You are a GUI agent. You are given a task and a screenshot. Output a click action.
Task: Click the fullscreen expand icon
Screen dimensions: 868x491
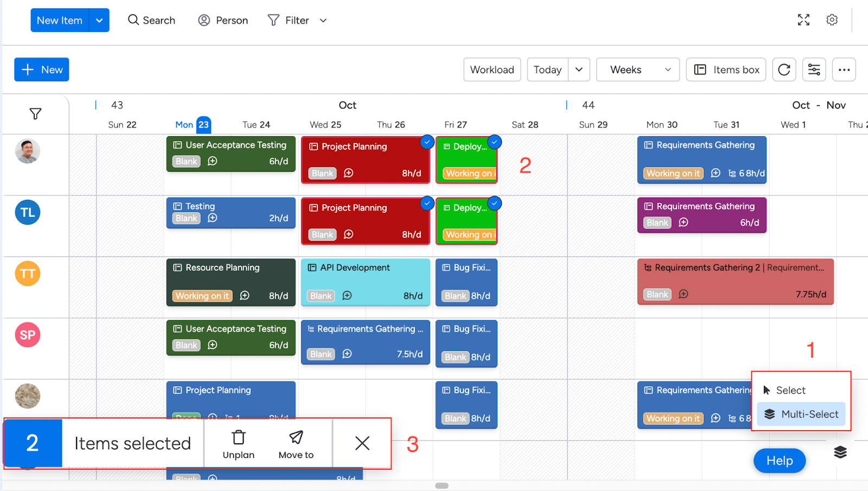click(803, 20)
